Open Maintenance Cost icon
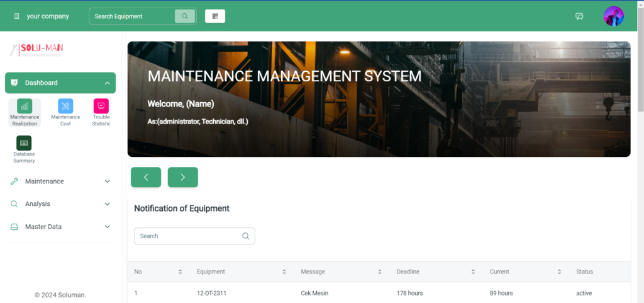Viewport: 644px width, 303px height. tap(65, 106)
